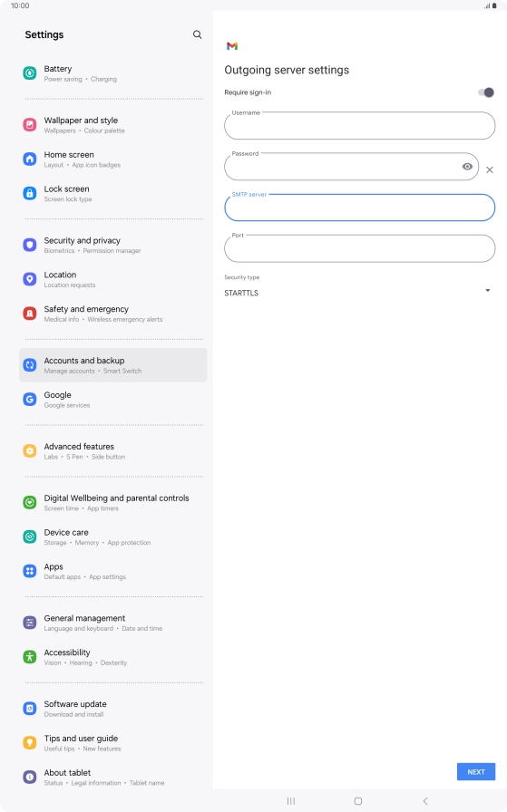Open General management settings
The width and height of the screenshot is (507, 812).
point(113,623)
